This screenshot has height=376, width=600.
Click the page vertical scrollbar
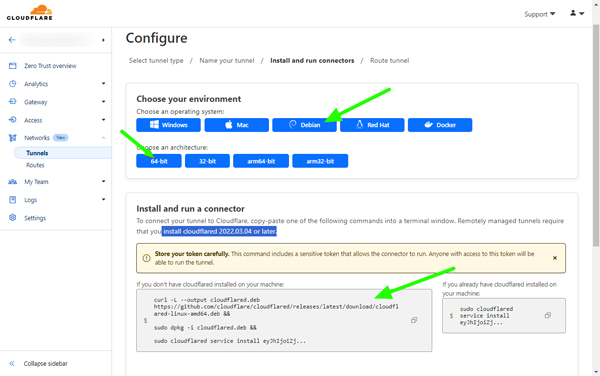[596, 135]
